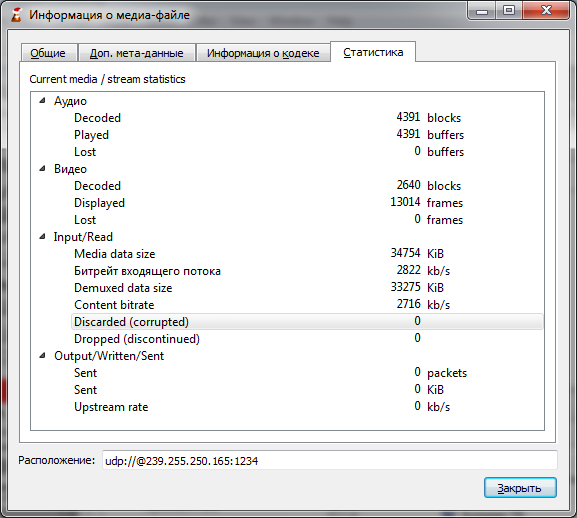Select the Lost buffers row under Аудио
577x518 pixels.
pyautogui.click(x=307, y=152)
